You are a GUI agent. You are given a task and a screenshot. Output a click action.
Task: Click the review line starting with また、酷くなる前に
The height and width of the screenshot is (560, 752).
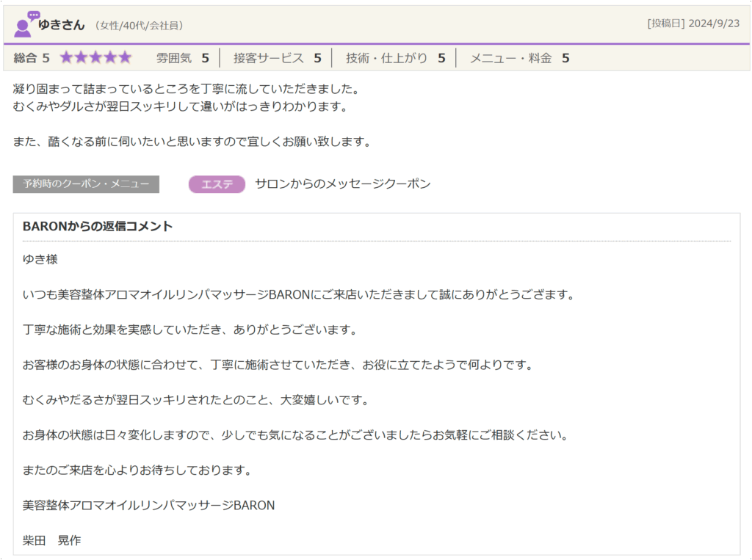coord(192,142)
